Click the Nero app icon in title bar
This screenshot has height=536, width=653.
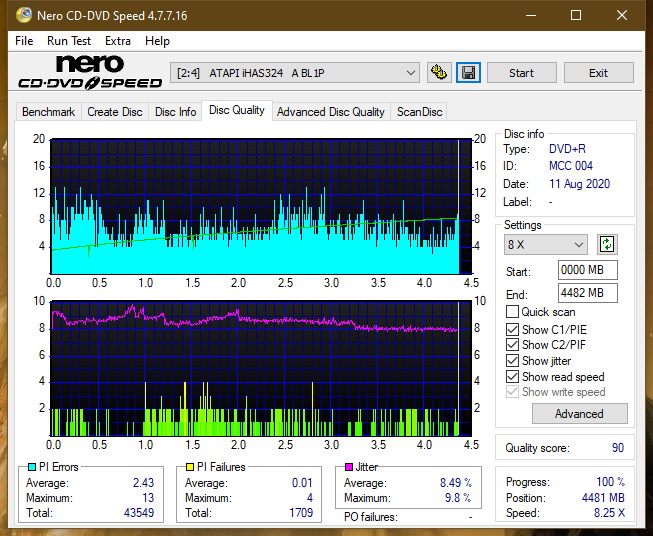click(24, 15)
